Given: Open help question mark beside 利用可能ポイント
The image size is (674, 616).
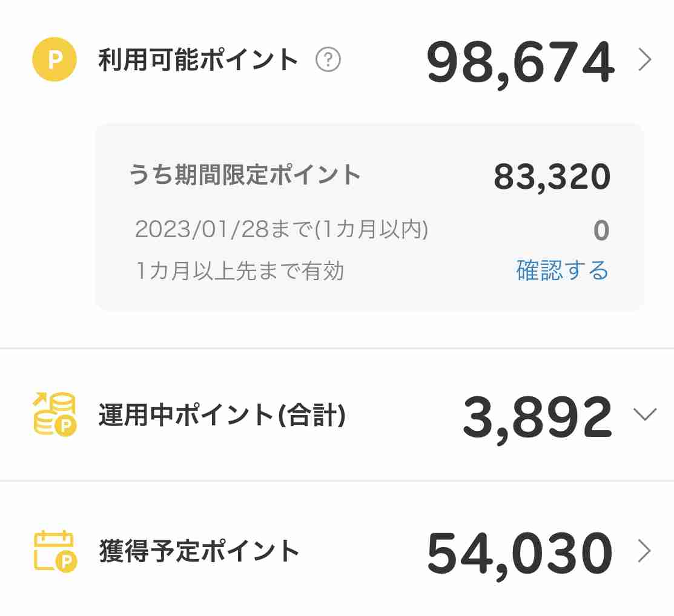Looking at the screenshot, I should (328, 59).
